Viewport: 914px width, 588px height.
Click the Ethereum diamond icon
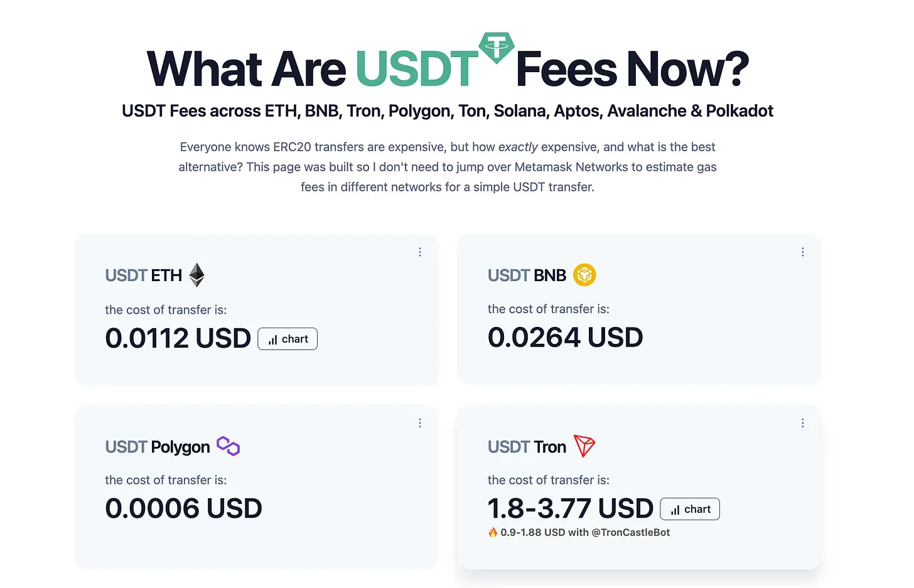(197, 275)
